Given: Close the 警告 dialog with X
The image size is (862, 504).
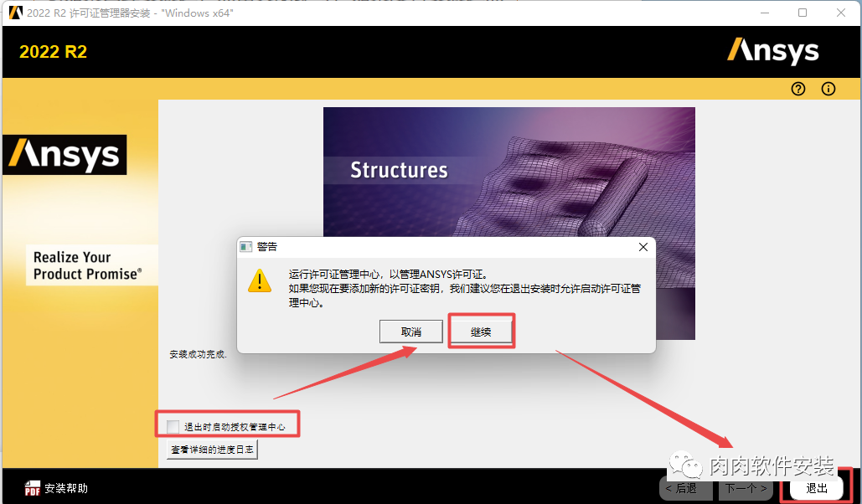Looking at the screenshot, I should [643, 247].
